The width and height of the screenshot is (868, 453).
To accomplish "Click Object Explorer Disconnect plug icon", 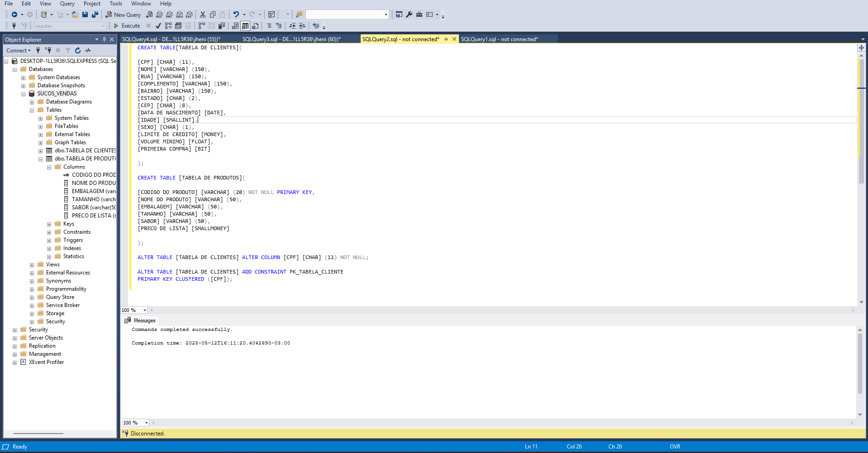I will [x=48, y=50].
